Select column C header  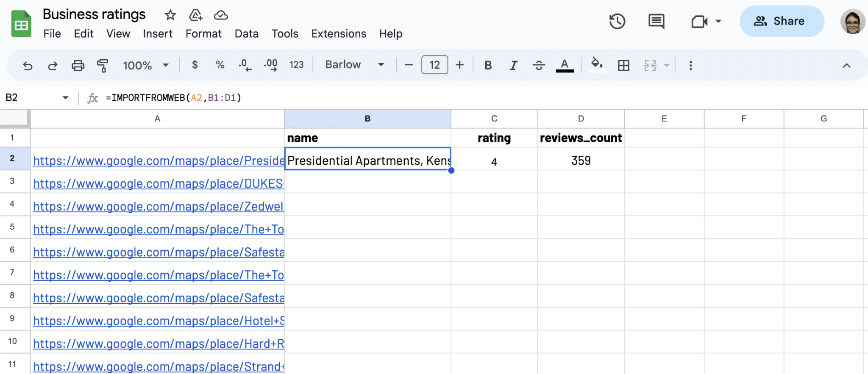click(x=494, y=119)
